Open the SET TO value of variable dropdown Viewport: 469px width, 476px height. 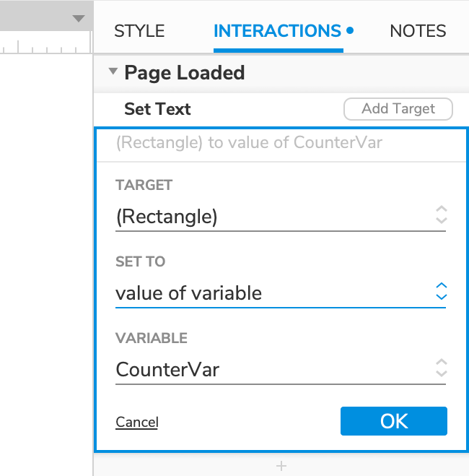pyautogui.click(x=274, y=293)
